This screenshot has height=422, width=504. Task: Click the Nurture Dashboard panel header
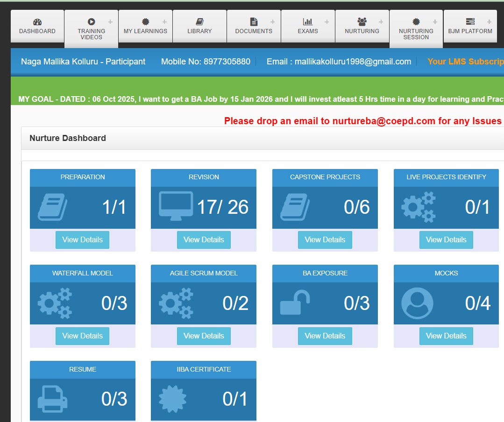pos(68,138)
